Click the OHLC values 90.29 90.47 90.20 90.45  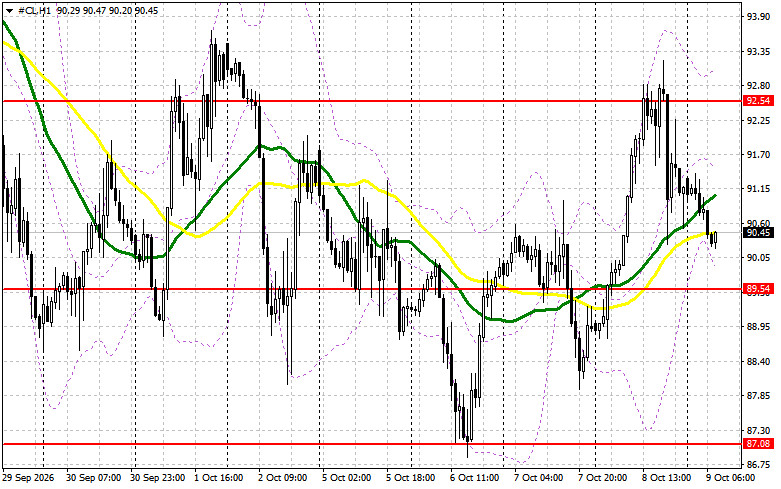(x=108, y=10)
